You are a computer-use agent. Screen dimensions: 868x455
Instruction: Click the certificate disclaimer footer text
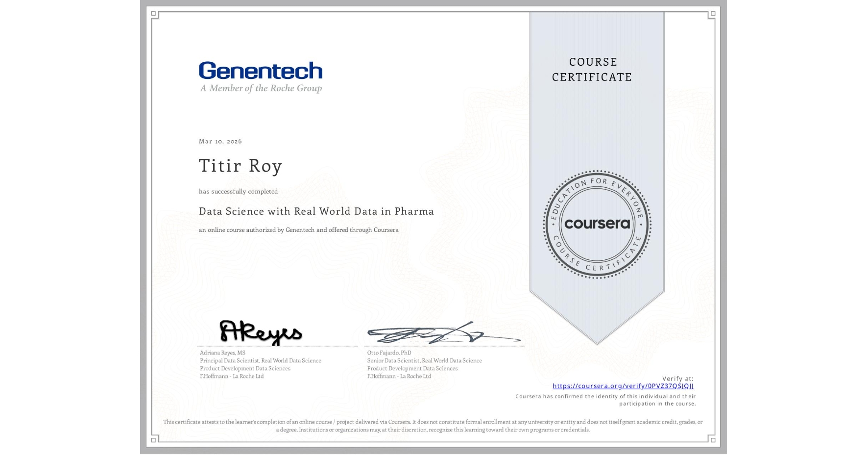pos(433,426)
